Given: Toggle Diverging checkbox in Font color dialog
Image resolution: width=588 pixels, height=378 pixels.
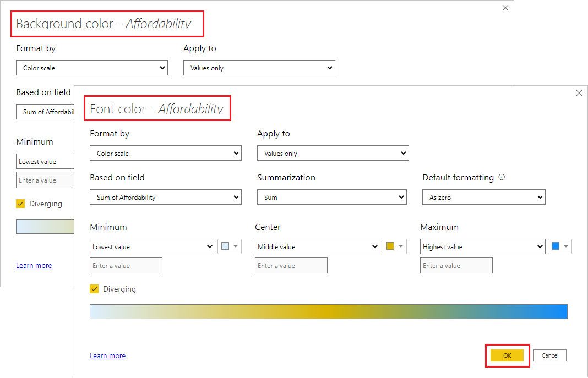Looking at the screenshot, I should pyautogui.click(x=94, y=289).
